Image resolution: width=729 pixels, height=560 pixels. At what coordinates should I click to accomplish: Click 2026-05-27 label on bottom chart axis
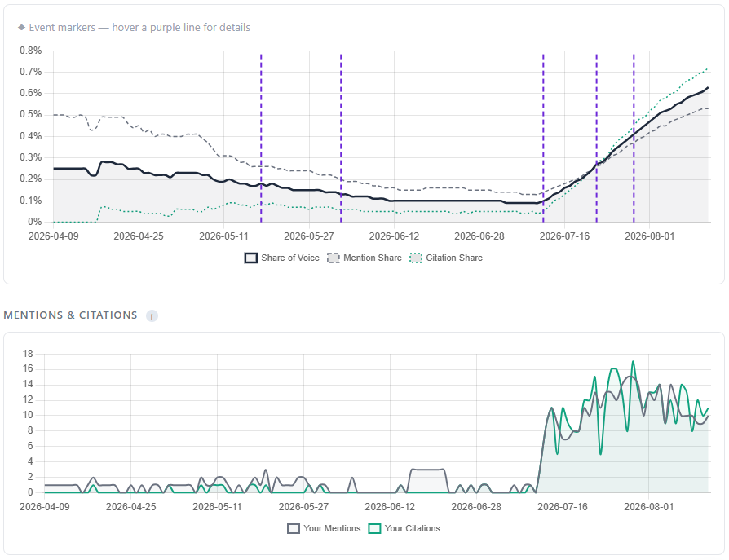pyautogui.click(x=303, y=506)
